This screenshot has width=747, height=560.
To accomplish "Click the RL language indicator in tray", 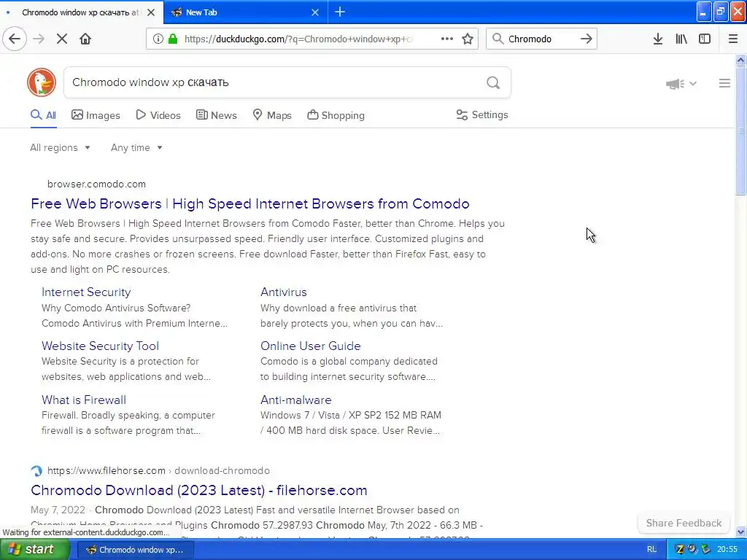I will [x=652, y=550].
